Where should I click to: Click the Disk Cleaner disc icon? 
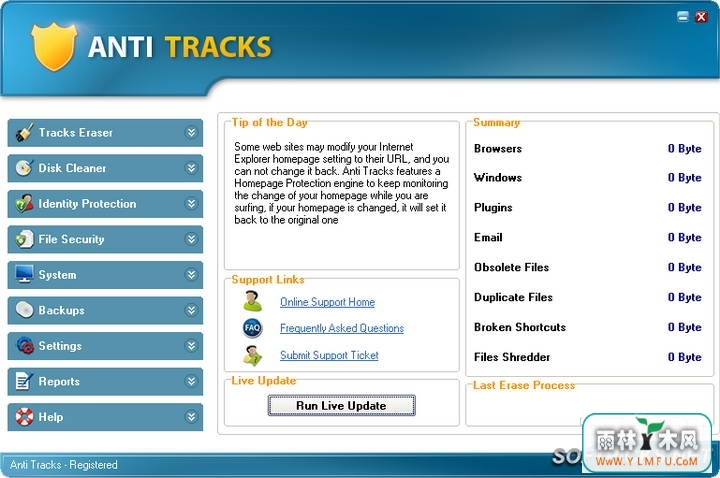coord(24,168)
